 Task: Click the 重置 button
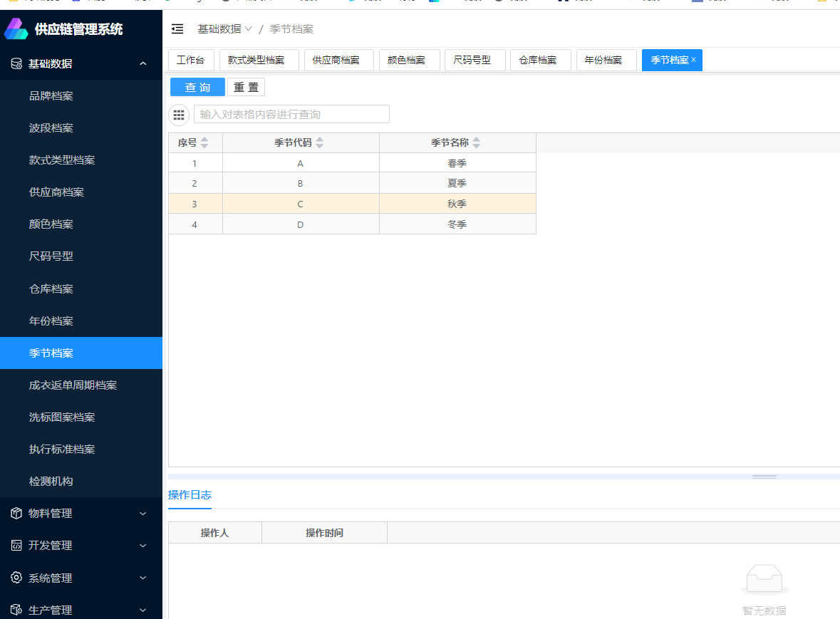[x=246, y=88]
